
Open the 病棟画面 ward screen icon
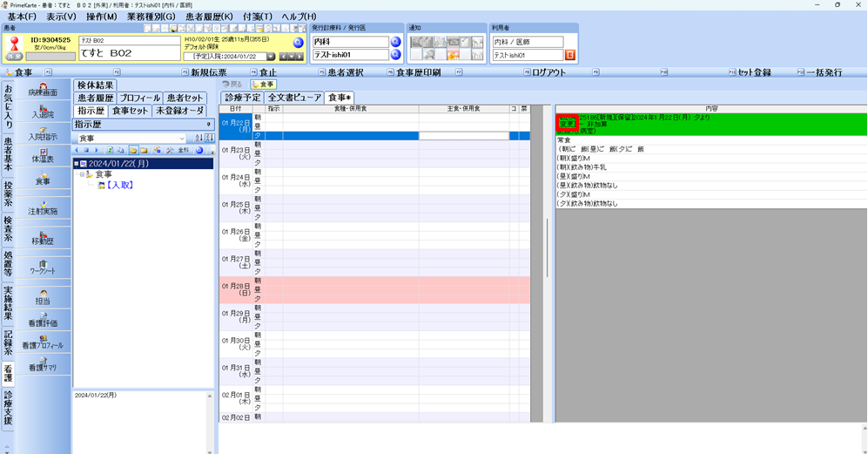(x=43, y=90)
